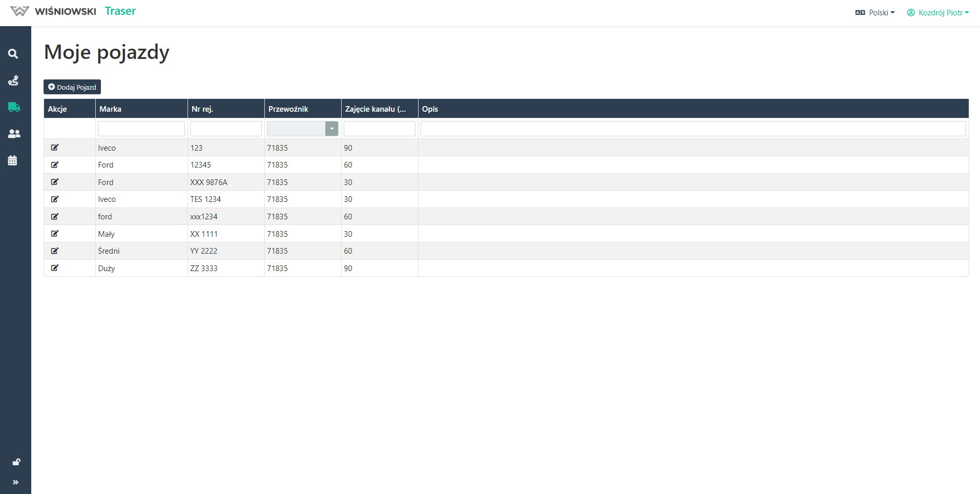980x494 pixels.
Task: Open the Polski language dropdown
Action: (x=875, y=13)
